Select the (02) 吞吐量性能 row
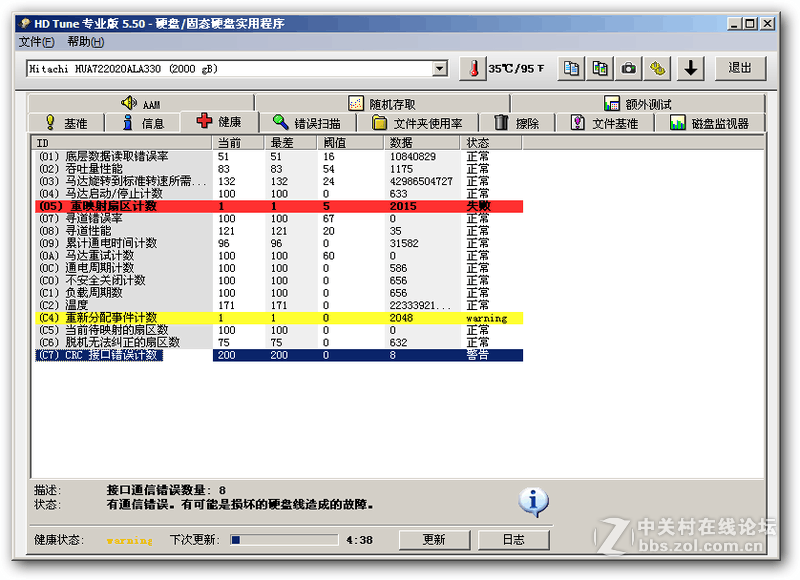Screen dimensions: 800x580 pyautogui.click(x=279, y=169)
